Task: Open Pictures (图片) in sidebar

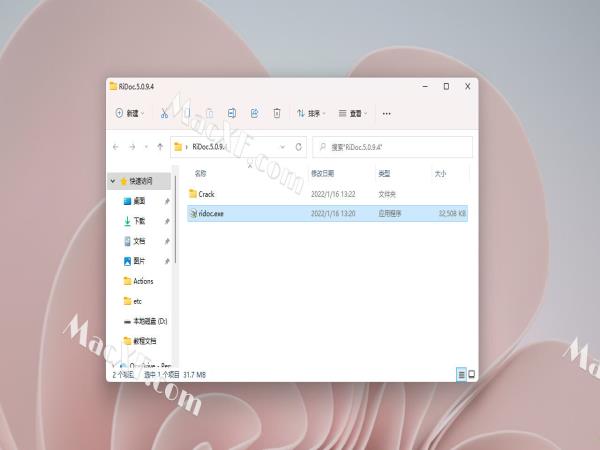Action: click(x=139, y=261)
